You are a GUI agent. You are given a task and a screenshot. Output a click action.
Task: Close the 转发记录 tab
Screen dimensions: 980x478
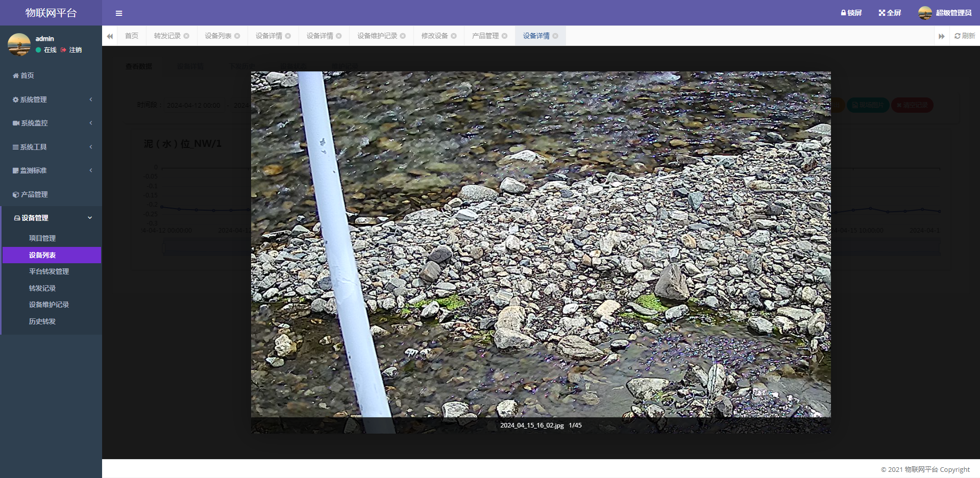[186, 36]
